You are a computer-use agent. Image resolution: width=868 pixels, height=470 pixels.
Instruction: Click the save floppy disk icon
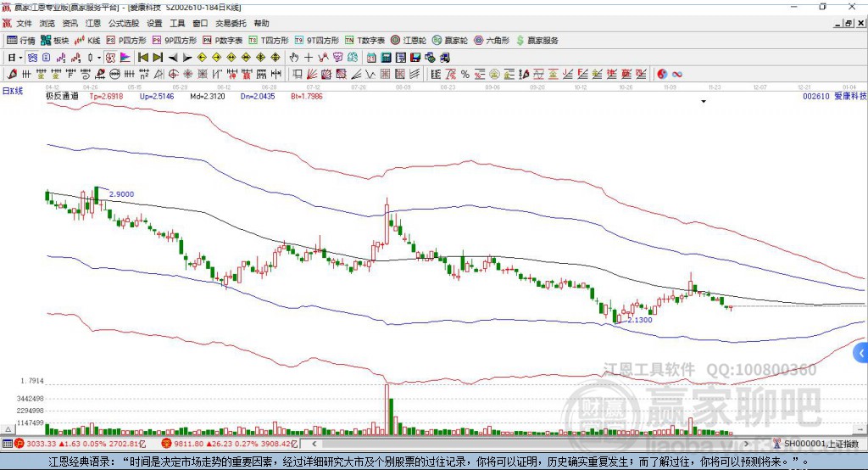[x=415, y=58]
